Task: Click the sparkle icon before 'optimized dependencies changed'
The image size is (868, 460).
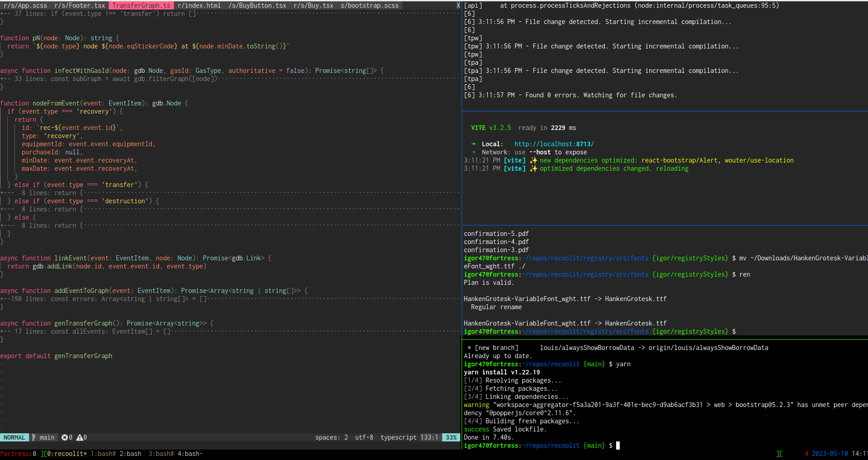Action: point(533,168)
